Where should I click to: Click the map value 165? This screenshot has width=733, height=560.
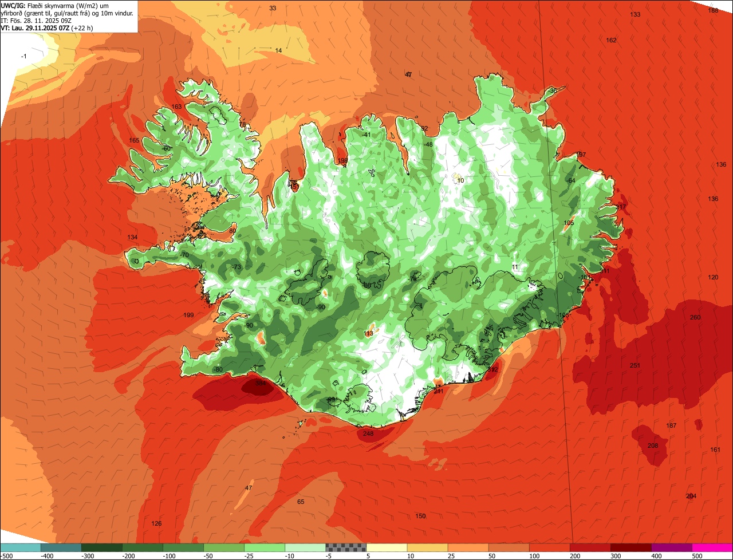pyautogui.click(x=134, y=140)
